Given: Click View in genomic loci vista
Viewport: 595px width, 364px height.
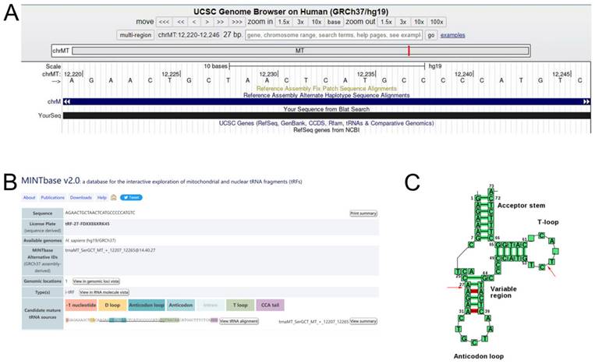Looking at the screenshot, I should (96, 281).
